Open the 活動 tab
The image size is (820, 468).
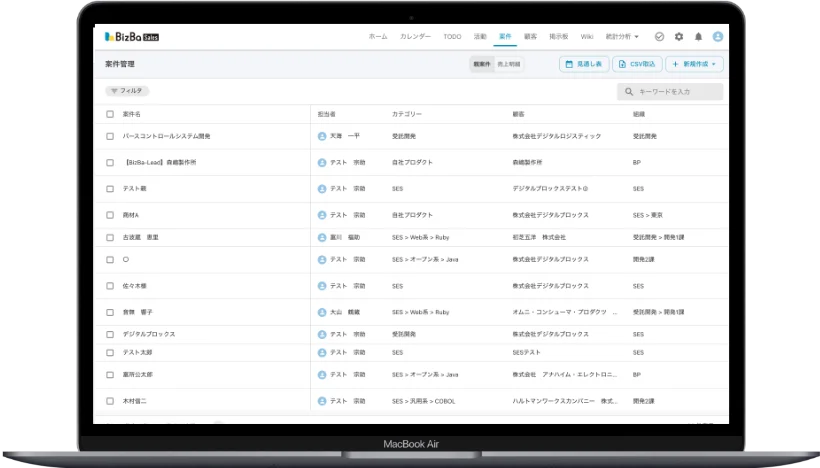tap(480, 37)
